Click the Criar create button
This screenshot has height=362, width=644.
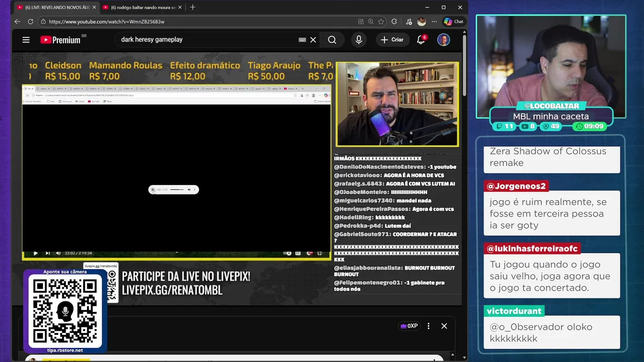pos(392,40)
